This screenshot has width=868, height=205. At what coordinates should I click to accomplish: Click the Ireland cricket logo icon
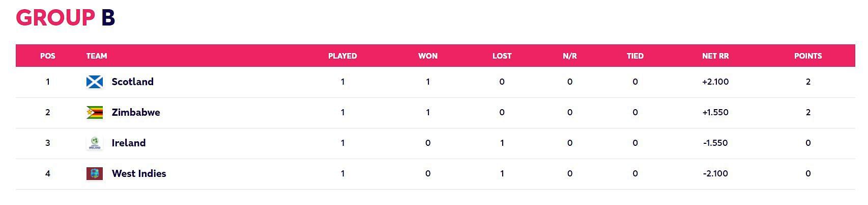pyautogui.click(x=95, y=143)
